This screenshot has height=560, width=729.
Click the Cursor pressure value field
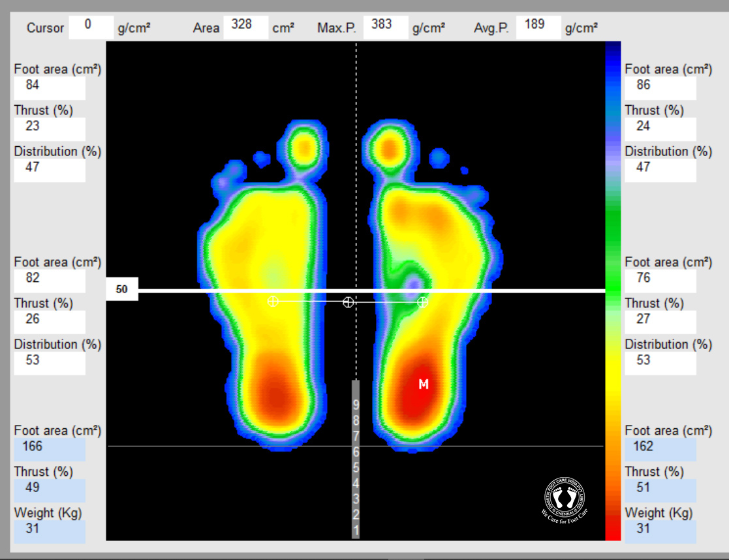(90, 27)
